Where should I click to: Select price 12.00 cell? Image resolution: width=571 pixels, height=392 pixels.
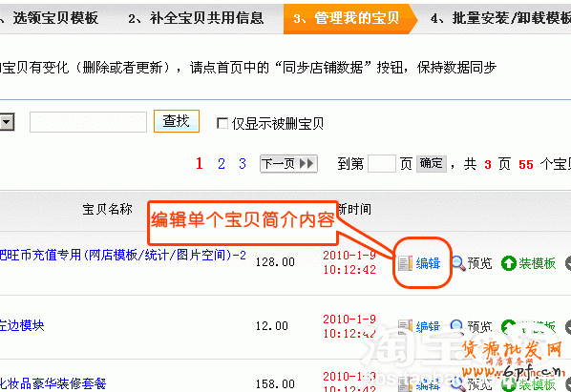272,326
